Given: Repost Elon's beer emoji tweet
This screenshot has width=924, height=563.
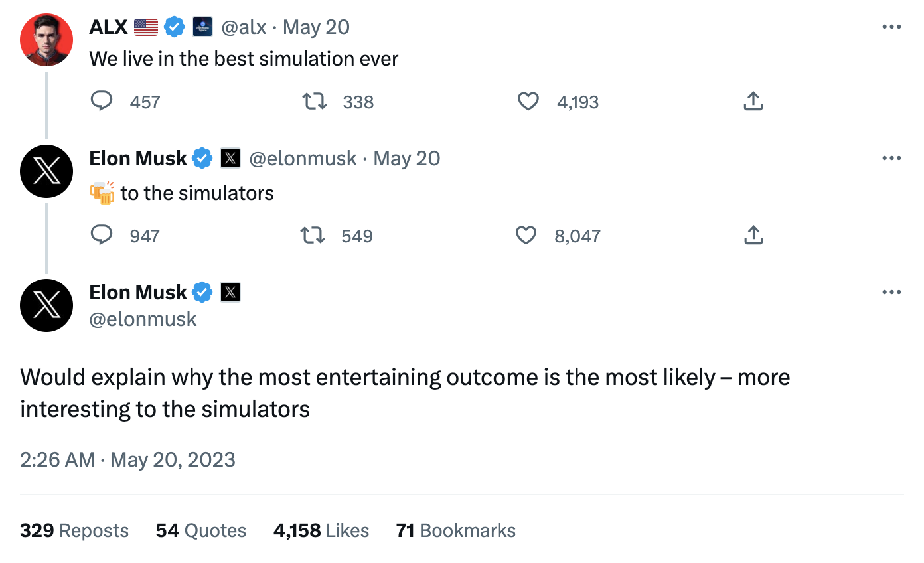Looking at the screenshot, I should pos(312,235).
